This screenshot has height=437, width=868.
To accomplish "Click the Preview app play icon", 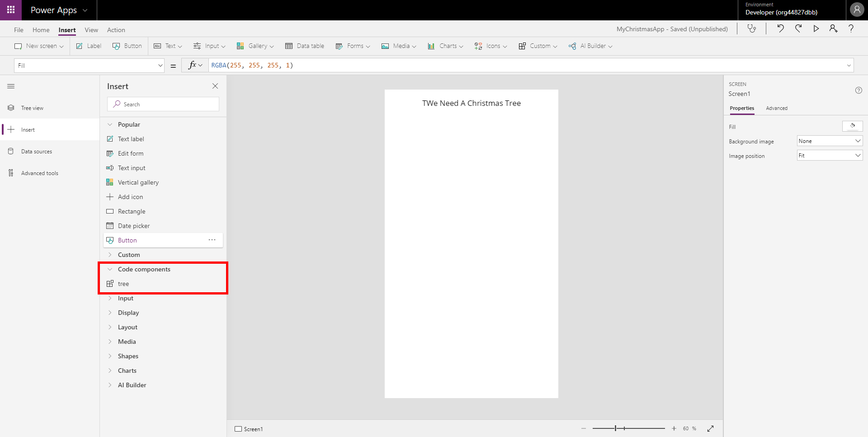I will click(x=816, y=28).
